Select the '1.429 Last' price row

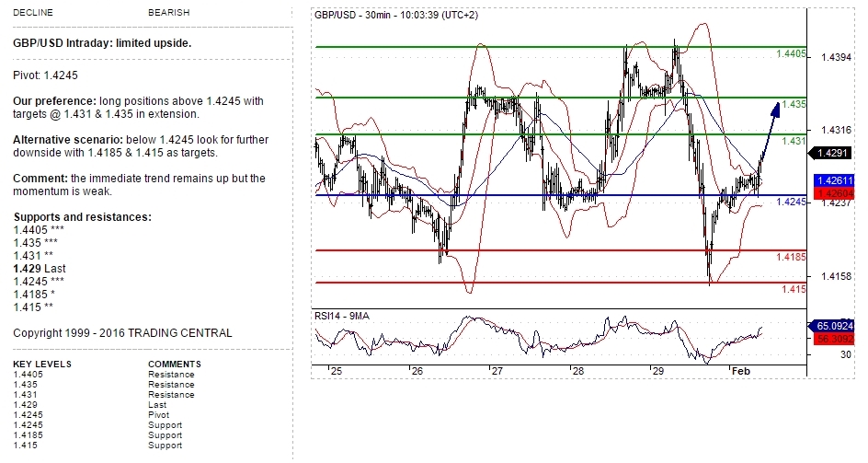40,269
